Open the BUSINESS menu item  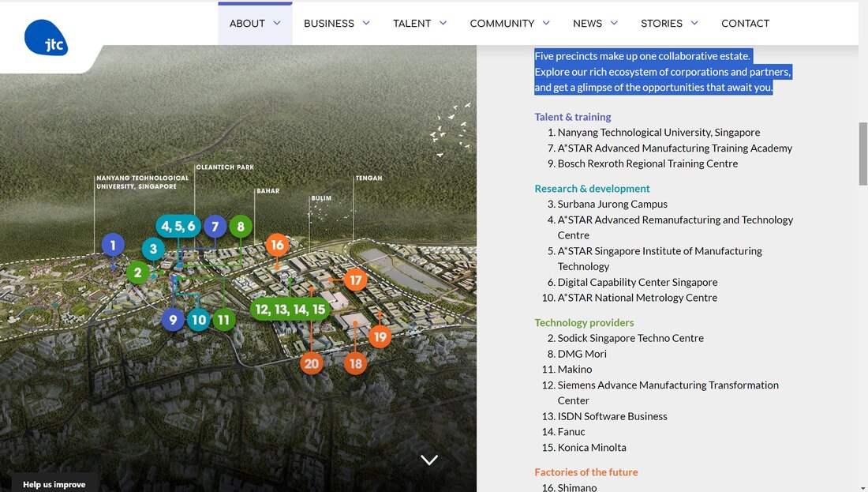329,23
